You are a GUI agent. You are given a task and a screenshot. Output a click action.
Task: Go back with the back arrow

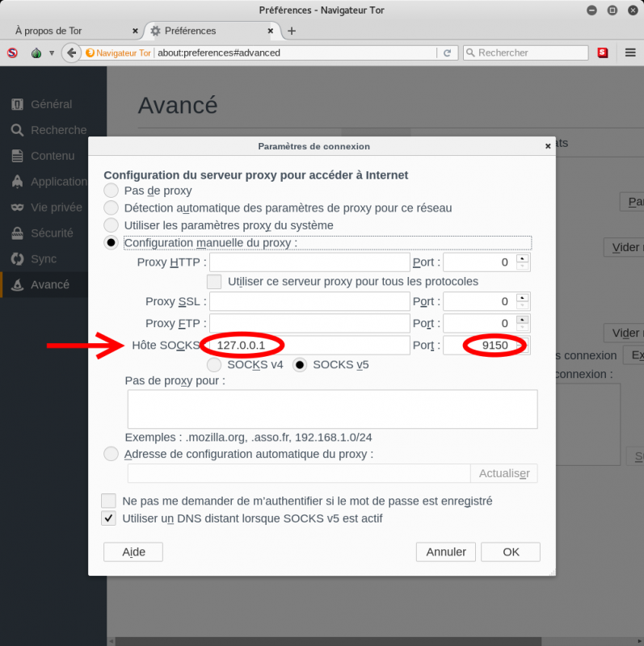pyautogui.click(x=71, y=52)
